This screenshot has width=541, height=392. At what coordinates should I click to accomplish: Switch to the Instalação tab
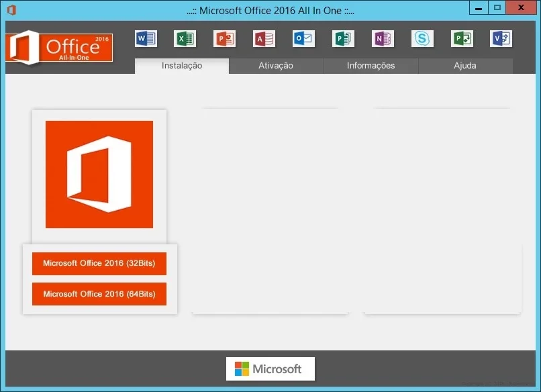[182, 66]
